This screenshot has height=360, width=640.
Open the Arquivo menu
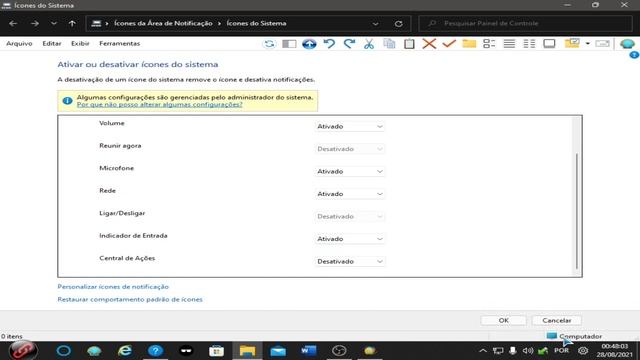pos(19,43)
